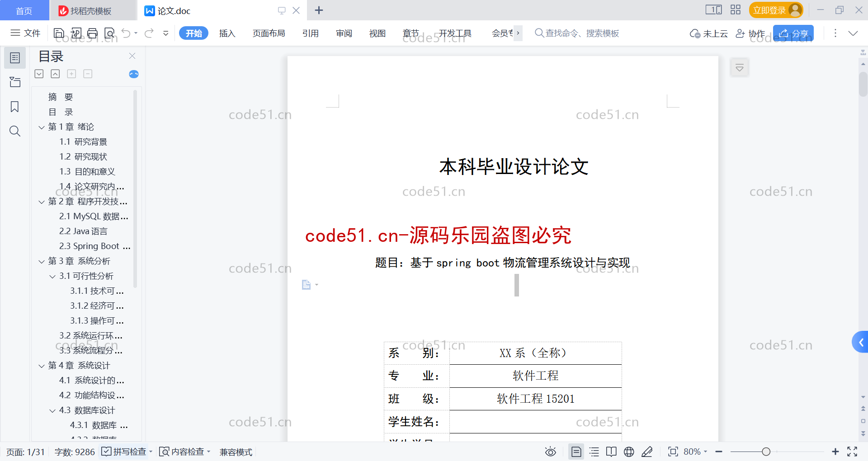Open Print Preview icon

(109, 33)
